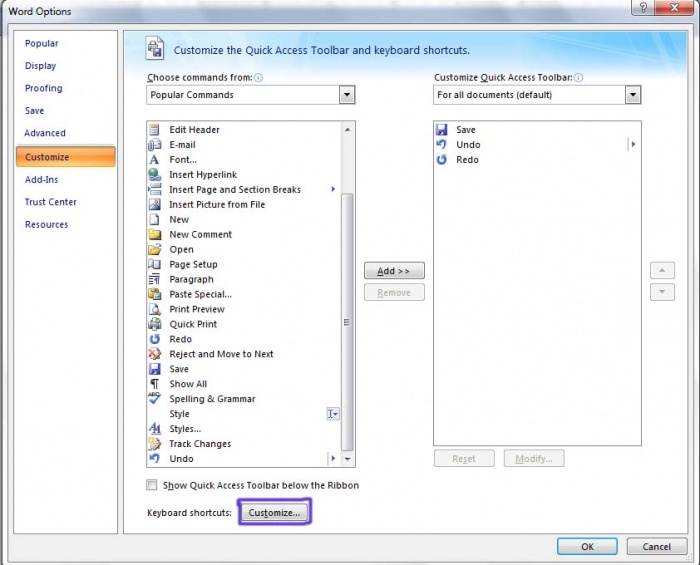
Task: Click the Open folder icon
Action: 154,249
